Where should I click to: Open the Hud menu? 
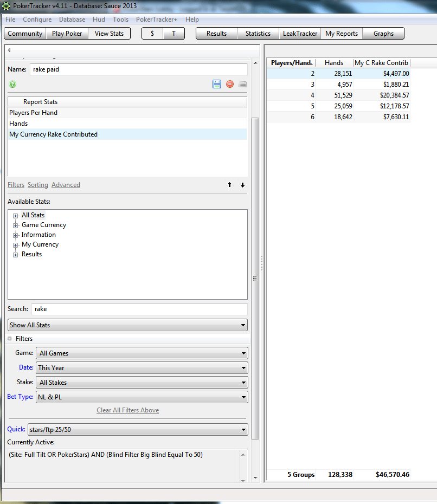[x=99, y=20]
